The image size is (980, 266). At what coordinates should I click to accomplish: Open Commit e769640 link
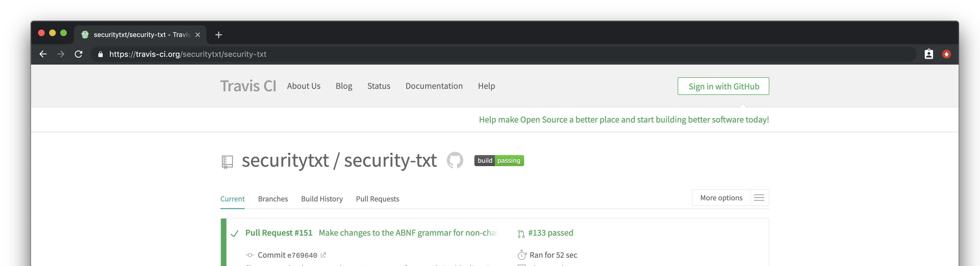(x=287, y=255)
